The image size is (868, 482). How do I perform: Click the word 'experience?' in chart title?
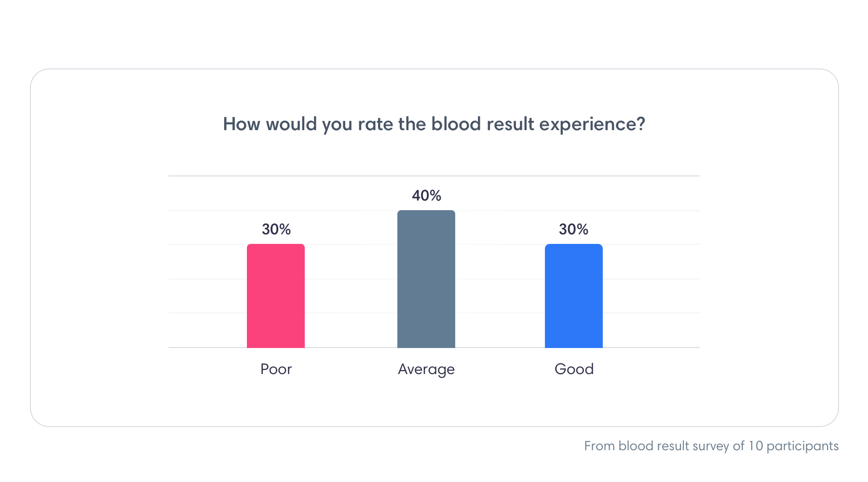[x=592, y=124]
